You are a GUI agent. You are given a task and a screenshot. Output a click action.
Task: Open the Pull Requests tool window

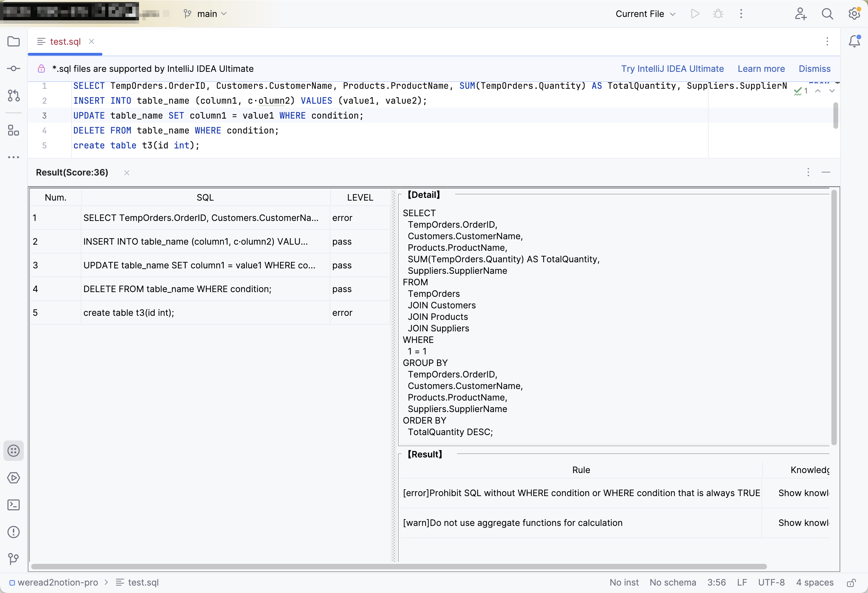click(x=14, y=96)
